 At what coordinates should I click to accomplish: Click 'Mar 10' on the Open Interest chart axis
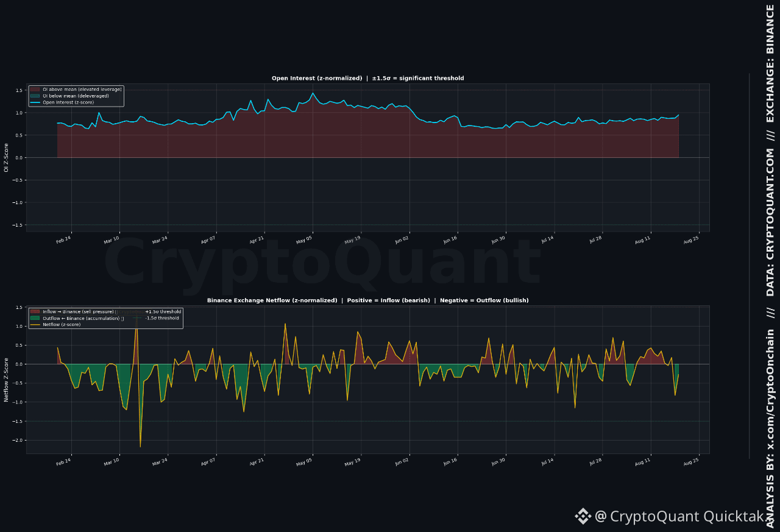tap(112, 239)
